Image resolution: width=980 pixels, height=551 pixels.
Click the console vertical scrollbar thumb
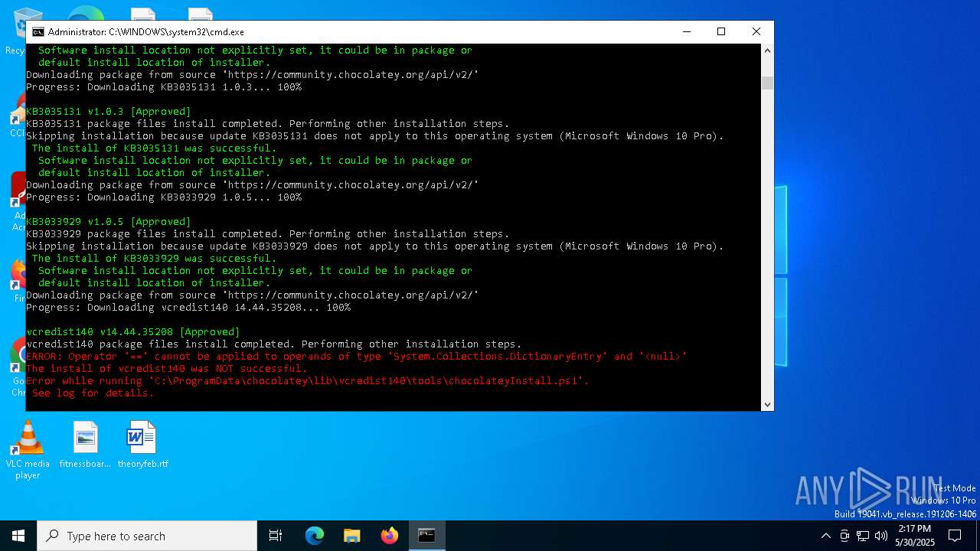coord(767,83)
